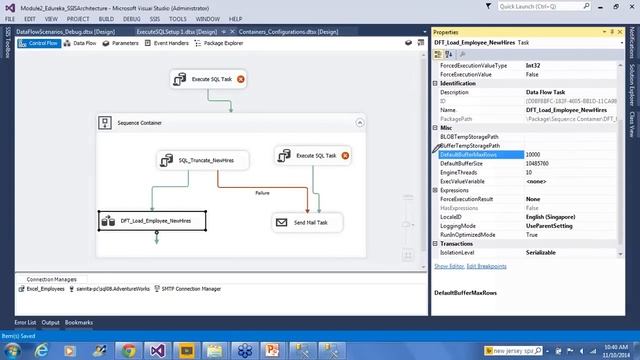This screenshot has height=360, width=640.
Task: Click the Windows Start button
Action: click(x=12, y=351)
